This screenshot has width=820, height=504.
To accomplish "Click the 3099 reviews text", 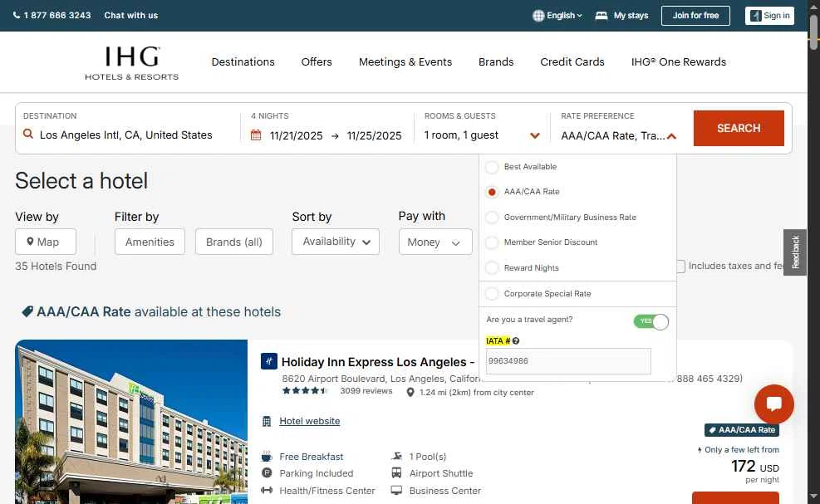I will tap(366, 391).
